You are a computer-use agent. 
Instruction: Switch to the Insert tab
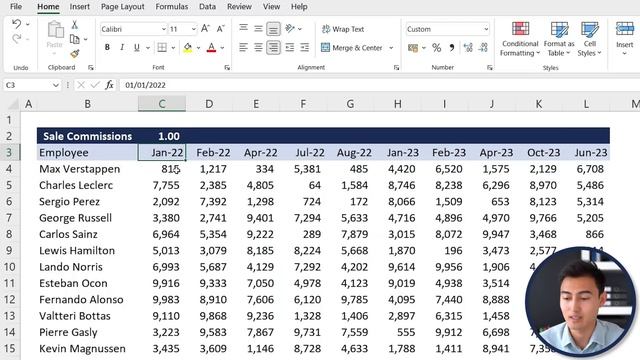tap(80, 7)
